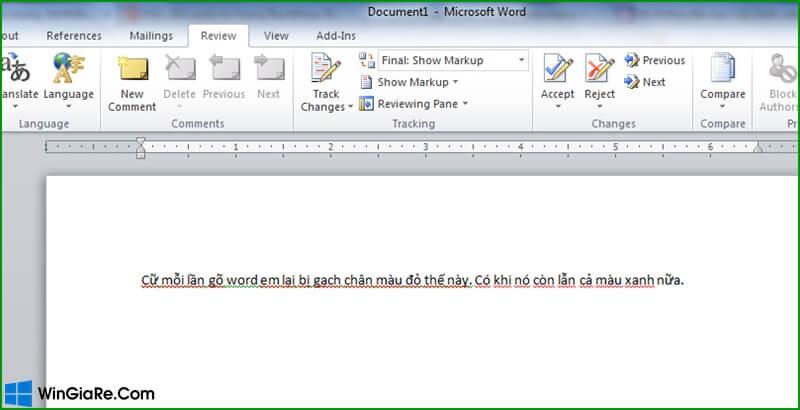Expand the Reviewing Pane dropdown arrow
The image size is (800, 410).
465,104
